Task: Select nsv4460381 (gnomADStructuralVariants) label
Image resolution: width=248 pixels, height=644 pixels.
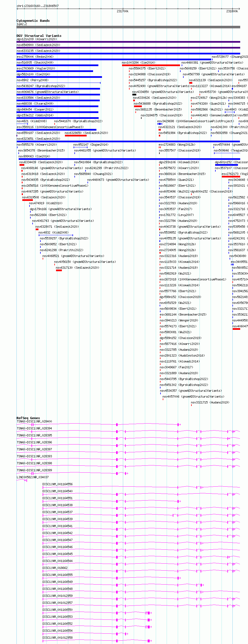Action: [212, 63]
